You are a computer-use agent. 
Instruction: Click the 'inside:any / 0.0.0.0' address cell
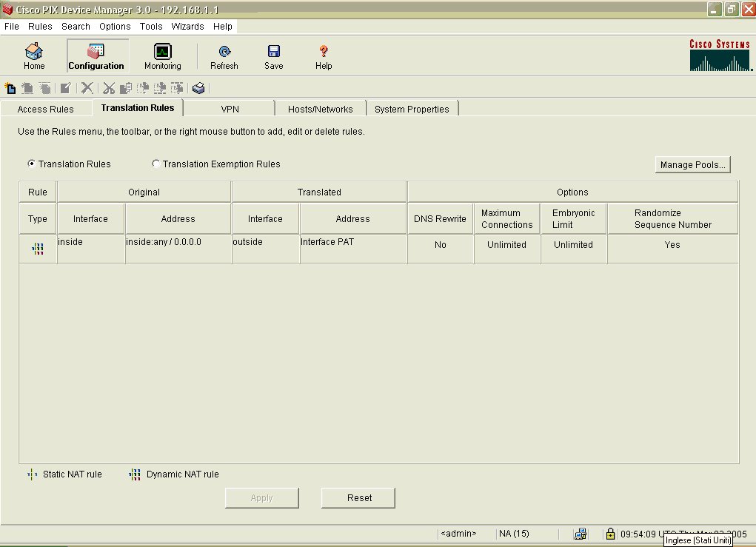click(178, 249)
